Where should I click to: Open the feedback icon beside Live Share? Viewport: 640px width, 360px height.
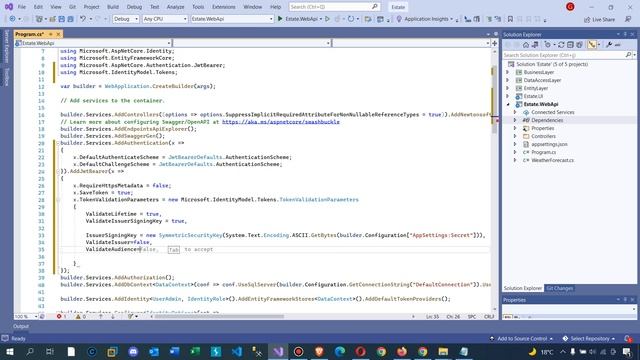(x=628, y=19)
